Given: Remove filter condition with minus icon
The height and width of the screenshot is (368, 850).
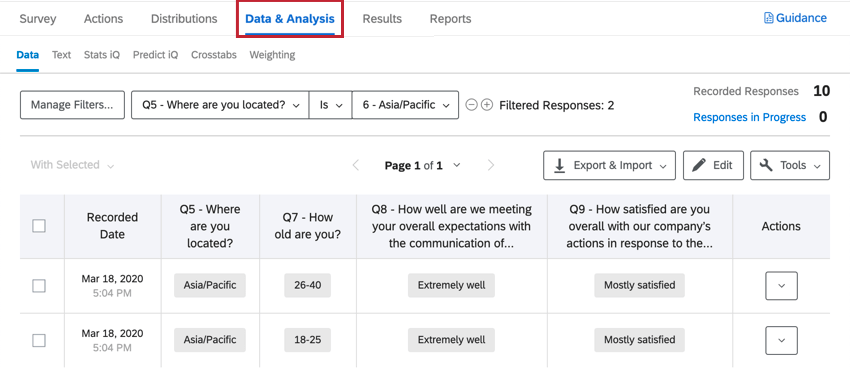Looking at the screenshot, I should (x=472, y=105).
